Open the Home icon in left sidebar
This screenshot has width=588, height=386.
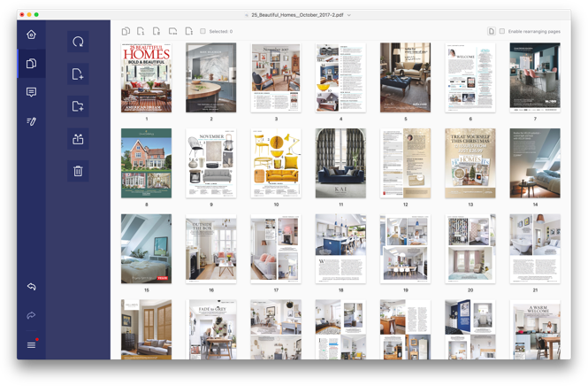32,35
